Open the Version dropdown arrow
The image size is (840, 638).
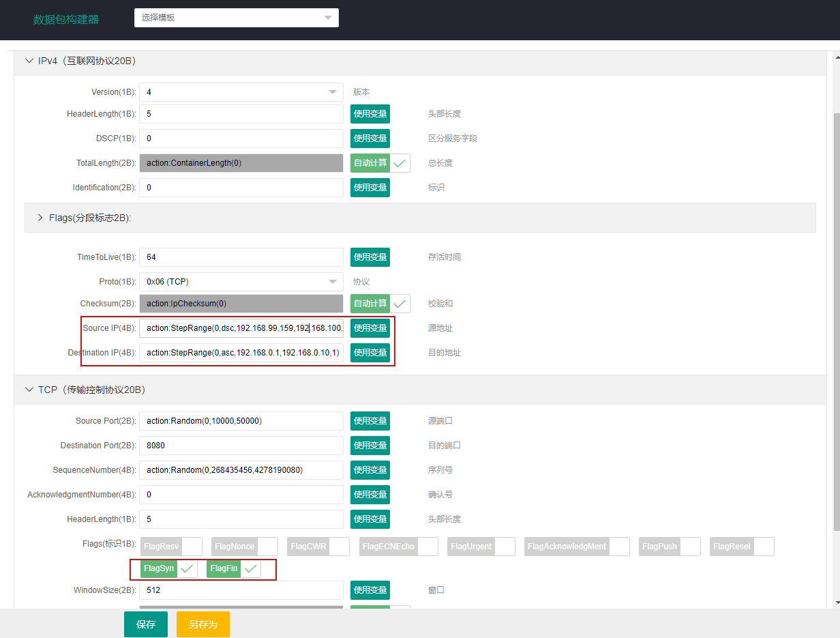coord(333,92)
